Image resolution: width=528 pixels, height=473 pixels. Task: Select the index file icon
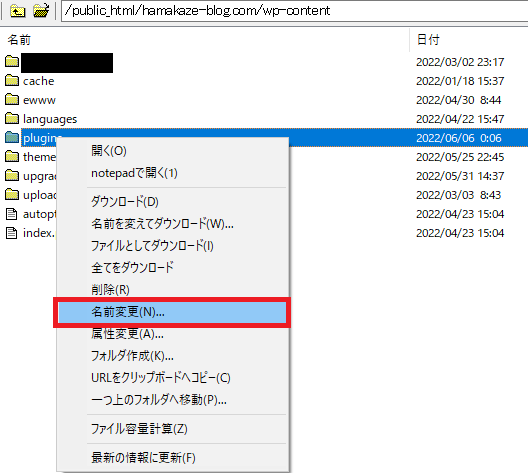pyautogui.click(x=11, y=233)
